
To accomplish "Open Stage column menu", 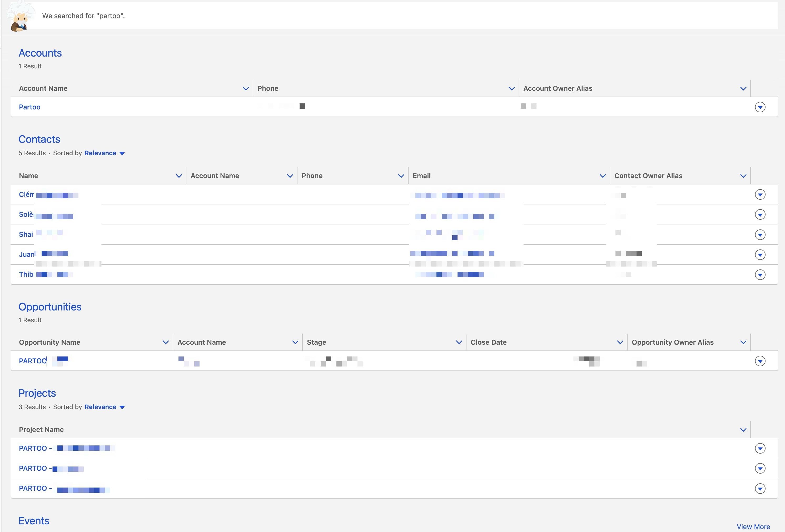I will 459,342.
